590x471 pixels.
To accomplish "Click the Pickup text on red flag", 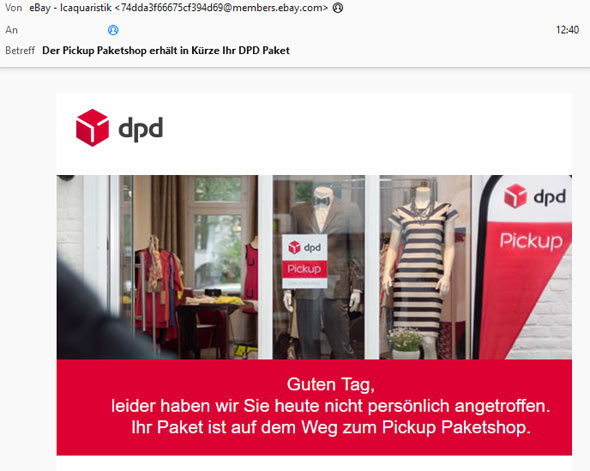I will (531, 240).
